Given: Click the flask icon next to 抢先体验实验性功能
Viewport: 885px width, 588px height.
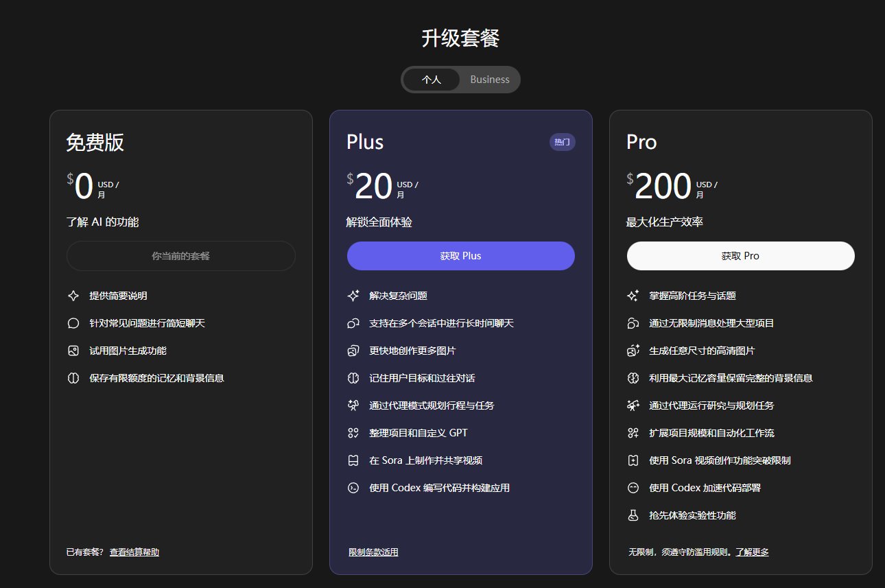Looking at the screenshot, I should 633,515.
